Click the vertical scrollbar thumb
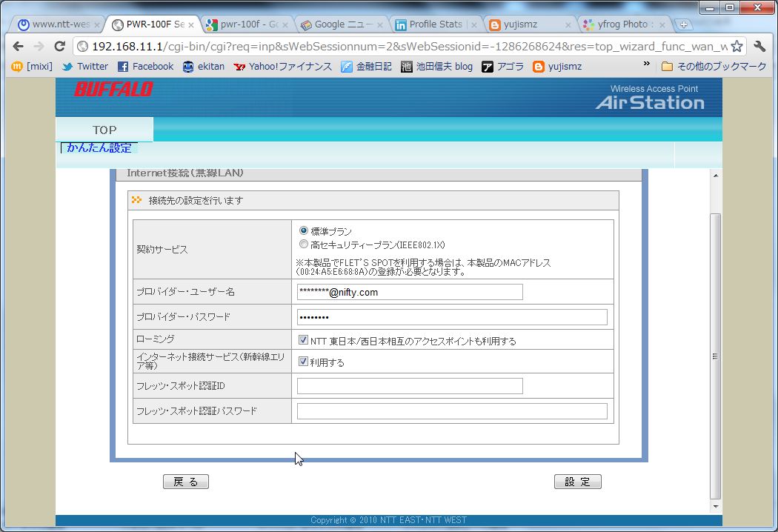The height and width of the screenshot is (532, 778). [715, 356]
